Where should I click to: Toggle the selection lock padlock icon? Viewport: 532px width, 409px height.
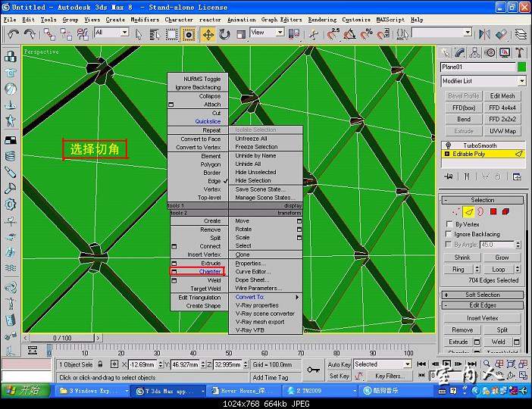click(x=100, y=364)
